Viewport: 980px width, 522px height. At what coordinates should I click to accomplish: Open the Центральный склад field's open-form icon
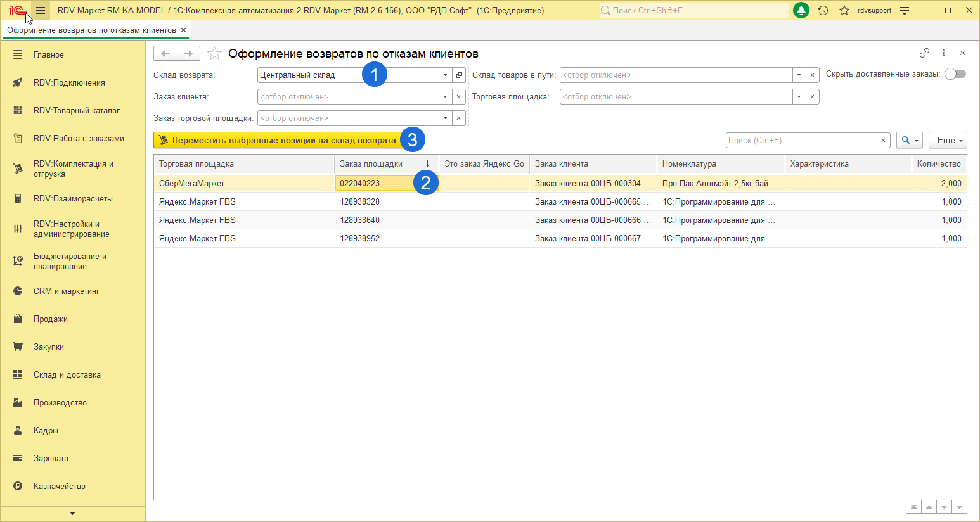tap(460, 75)
